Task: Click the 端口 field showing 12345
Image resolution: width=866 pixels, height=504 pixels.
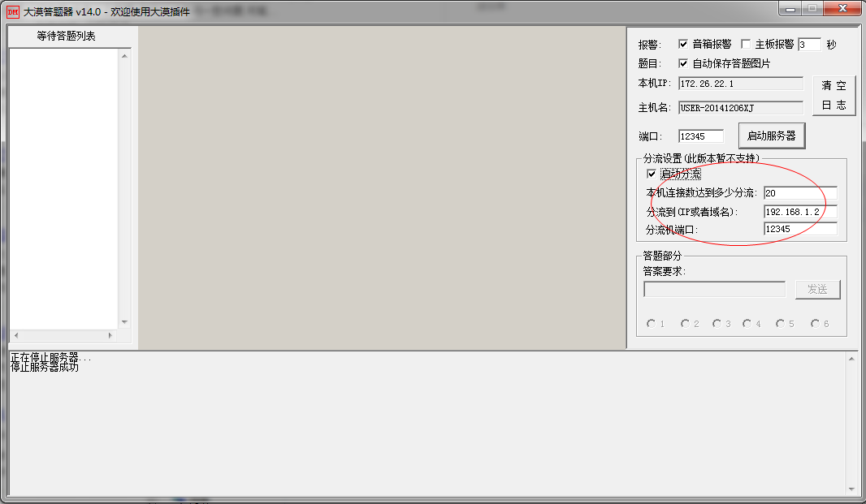Action: pos(700,136)
